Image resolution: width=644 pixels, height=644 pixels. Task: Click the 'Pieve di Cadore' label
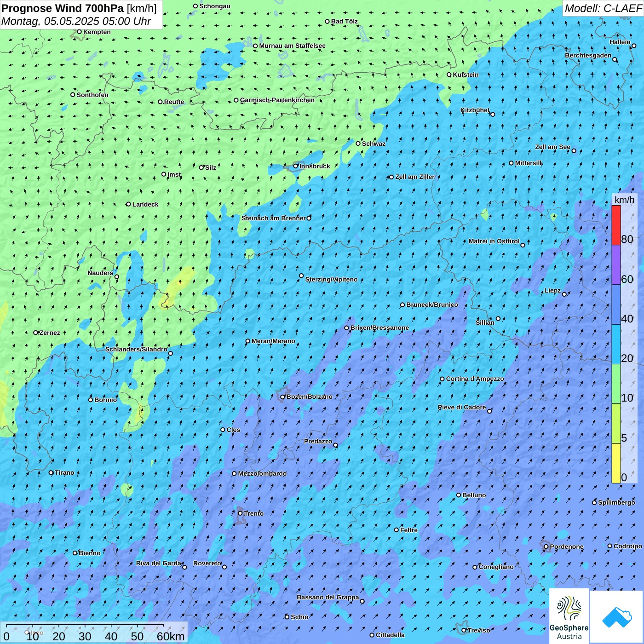click(x=462, y=407)
